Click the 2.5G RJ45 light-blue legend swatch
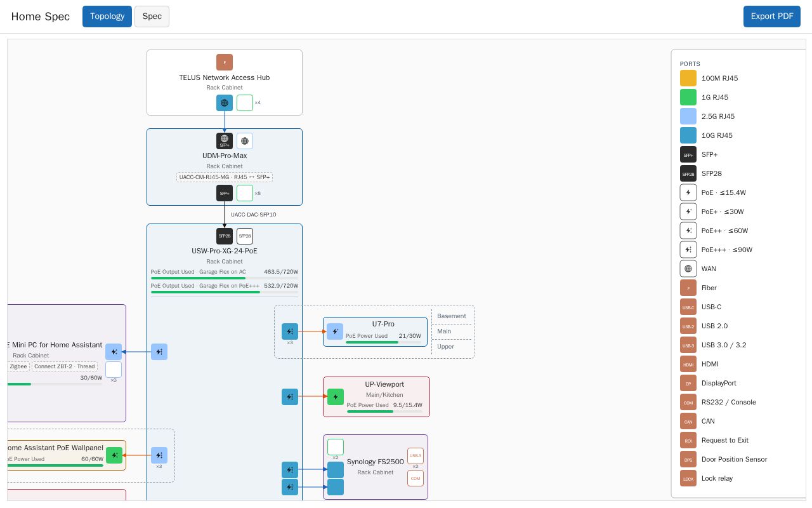Image resolution: width=812 pixels, height=508 pixels. point(688,116)
